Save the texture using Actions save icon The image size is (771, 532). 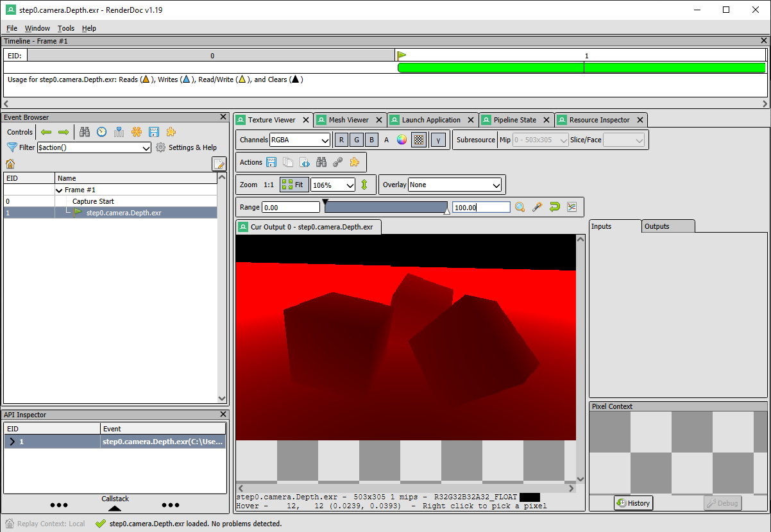pyautogui.click(x=271, y=162)
